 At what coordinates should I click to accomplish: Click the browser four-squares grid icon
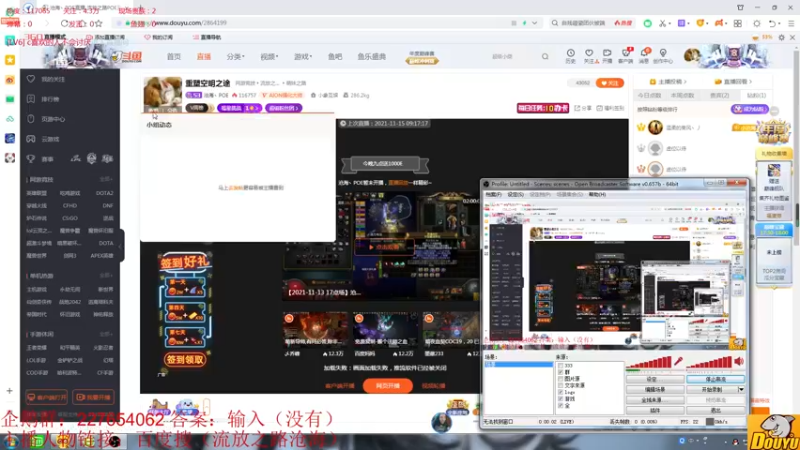738,23
